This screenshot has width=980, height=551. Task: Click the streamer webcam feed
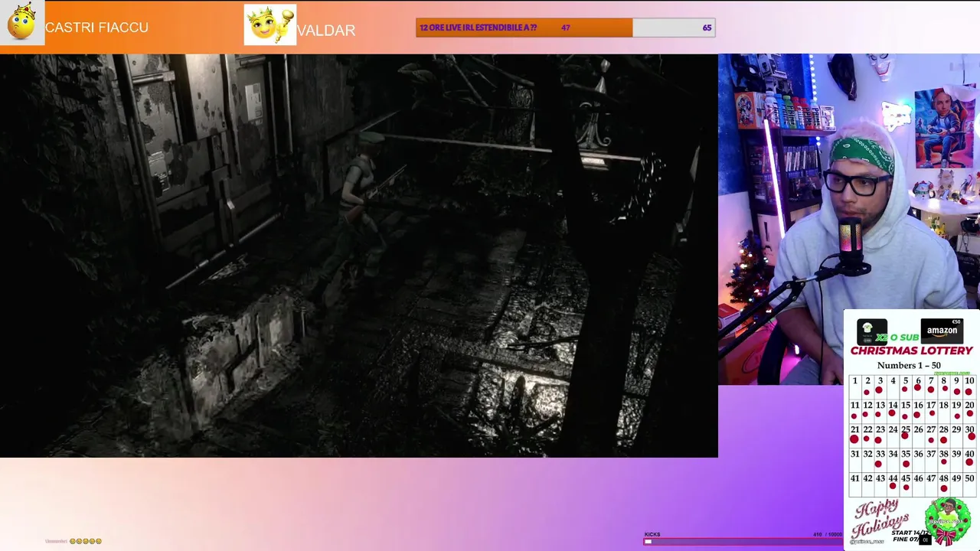point(849,219)
